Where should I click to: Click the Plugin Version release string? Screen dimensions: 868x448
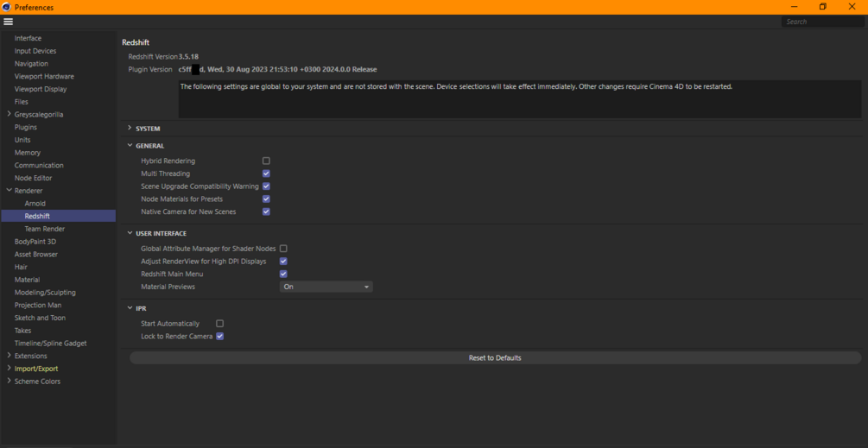pyautogui.click(x=277, y=70)
